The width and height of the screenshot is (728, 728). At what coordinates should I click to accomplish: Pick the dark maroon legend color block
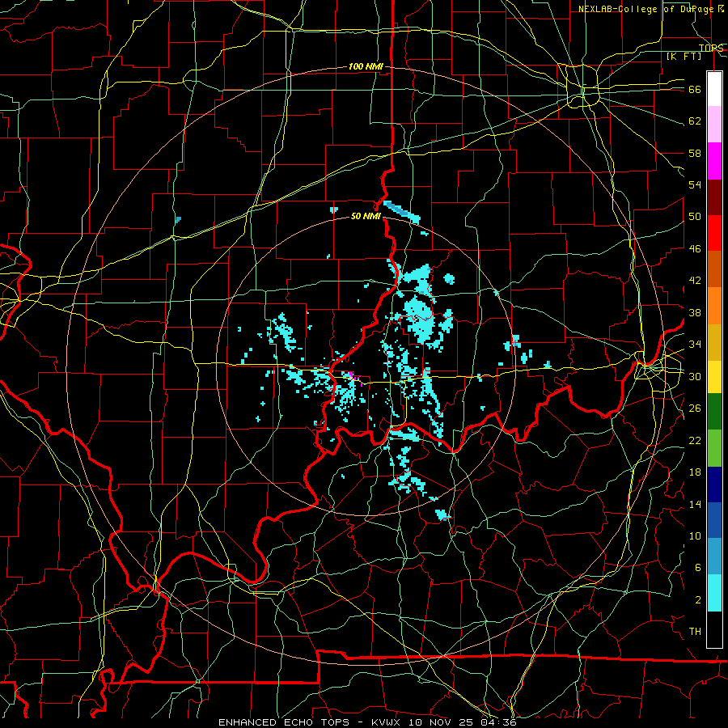coord(714,197)
